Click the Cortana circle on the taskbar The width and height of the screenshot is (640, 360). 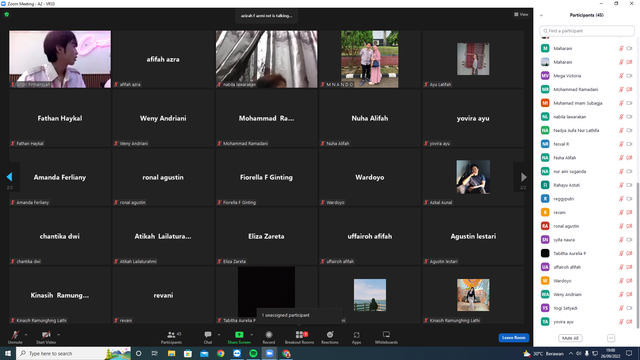tap(138, 353)
